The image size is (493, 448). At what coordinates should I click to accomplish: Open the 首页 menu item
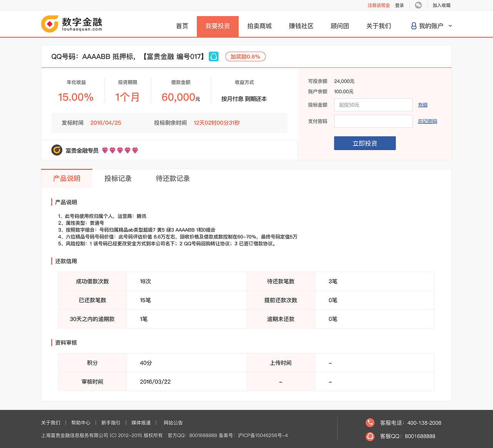(x=182, y=26)
